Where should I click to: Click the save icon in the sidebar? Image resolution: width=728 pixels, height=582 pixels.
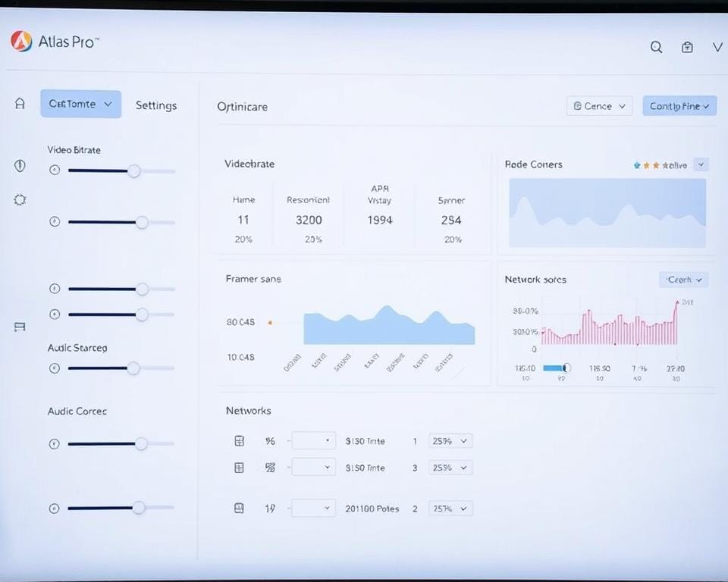click(19, 327)
